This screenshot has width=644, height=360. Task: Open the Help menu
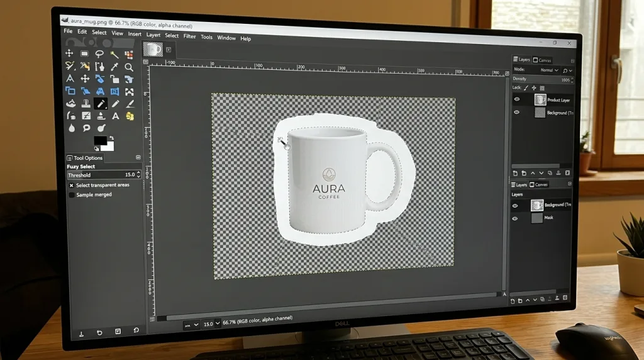pyautogui.click(x=246, y=38)
